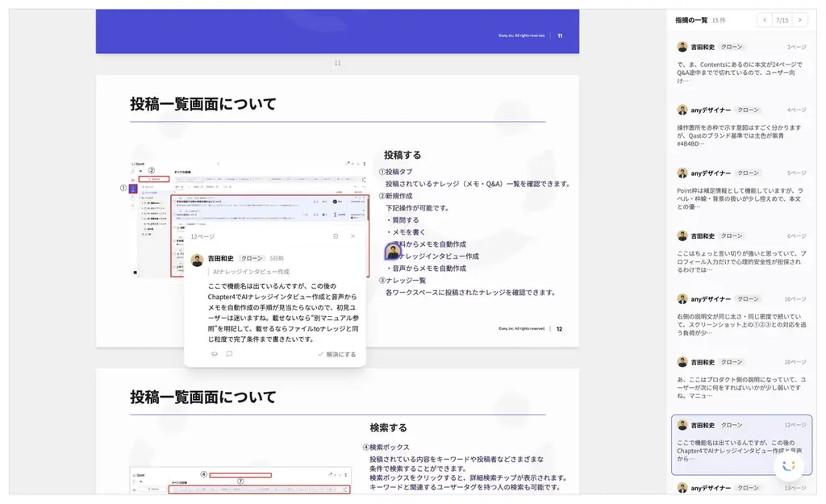Add a reaction to the popup comment
The height and width of the screenshot is (504, 826).
[215, 354]
